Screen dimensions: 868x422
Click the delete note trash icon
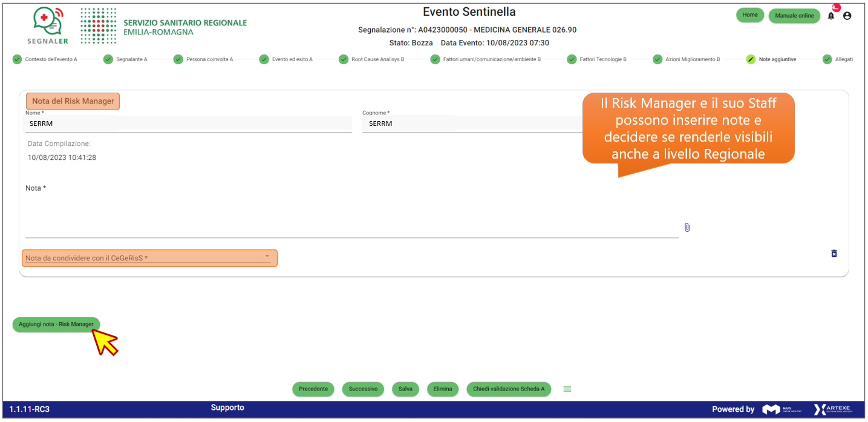834,253
